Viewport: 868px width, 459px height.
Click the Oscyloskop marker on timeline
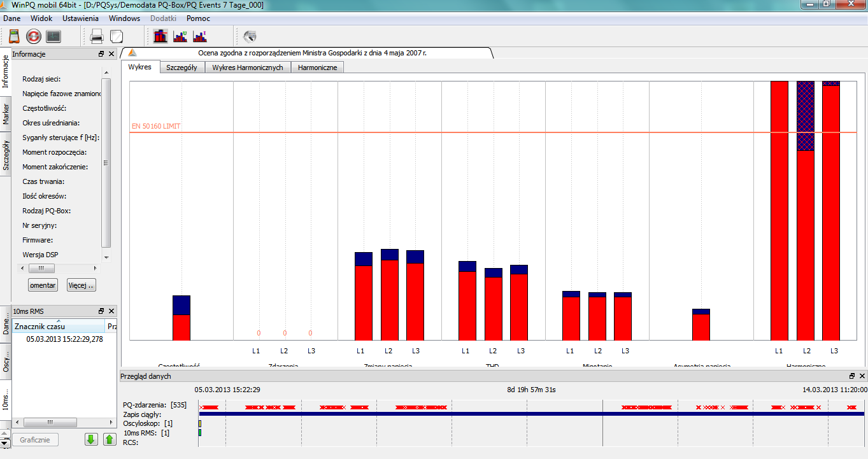tap(200, 423)
